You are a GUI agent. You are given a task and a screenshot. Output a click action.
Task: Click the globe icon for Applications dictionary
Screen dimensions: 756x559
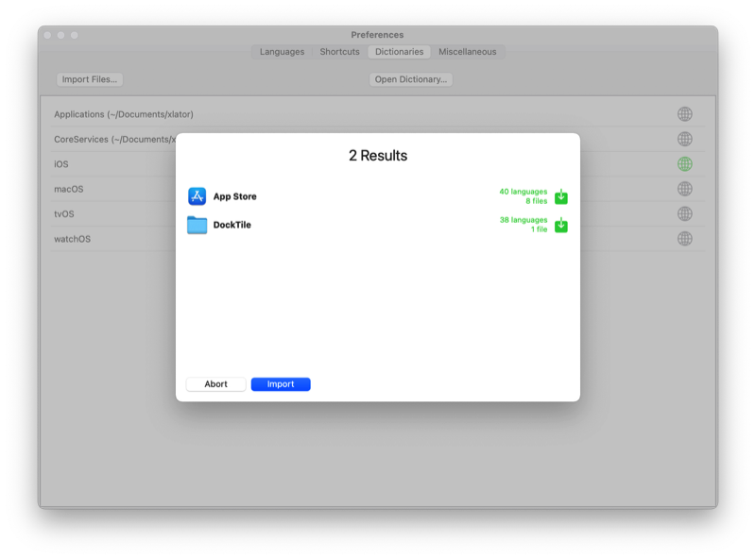(x=685, y=114)
